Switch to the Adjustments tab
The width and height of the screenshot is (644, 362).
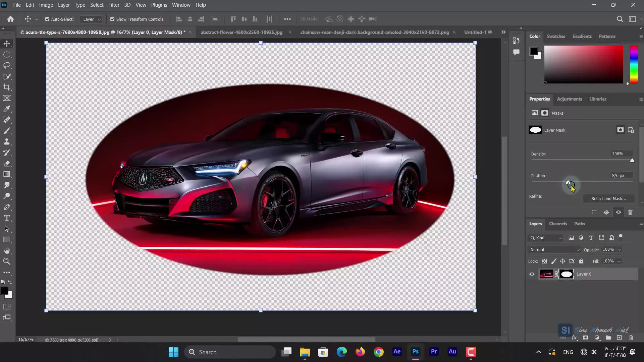click(x=569, y=99)
